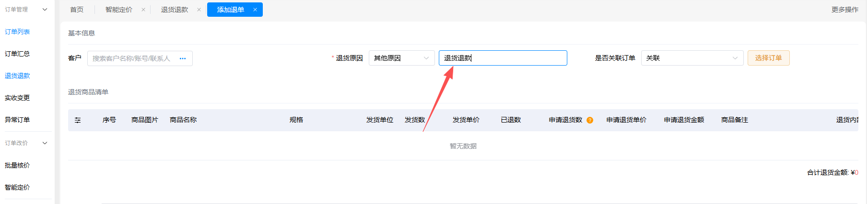868x204 pixels.
Task: Collapse the 订单管理 sidebar section
Action: 45,10
